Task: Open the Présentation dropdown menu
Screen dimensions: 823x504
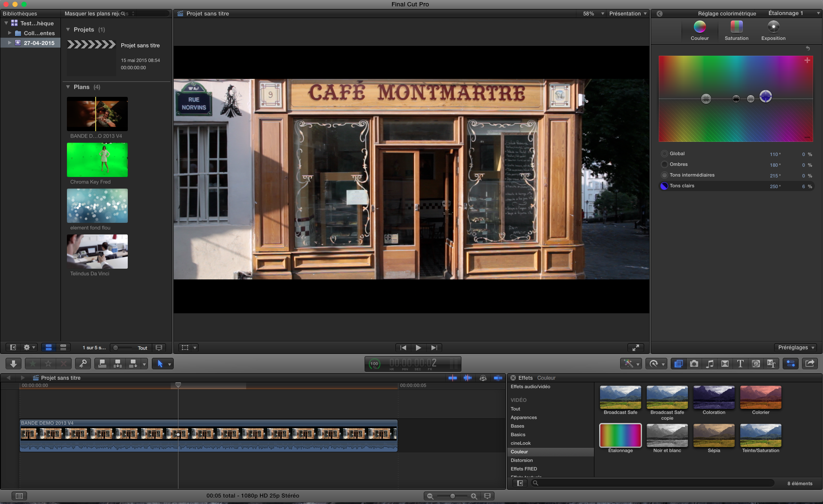Action: [628, 13]
